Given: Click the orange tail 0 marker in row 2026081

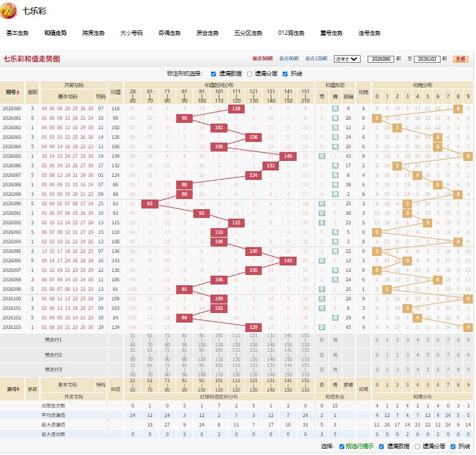Looking at the screenshot, I should [376, 118].
